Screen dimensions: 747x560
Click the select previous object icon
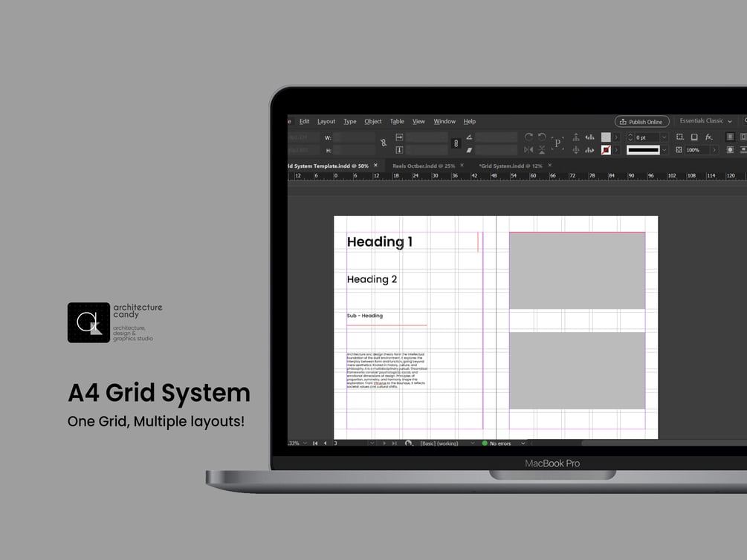click(x=589, y=137)
